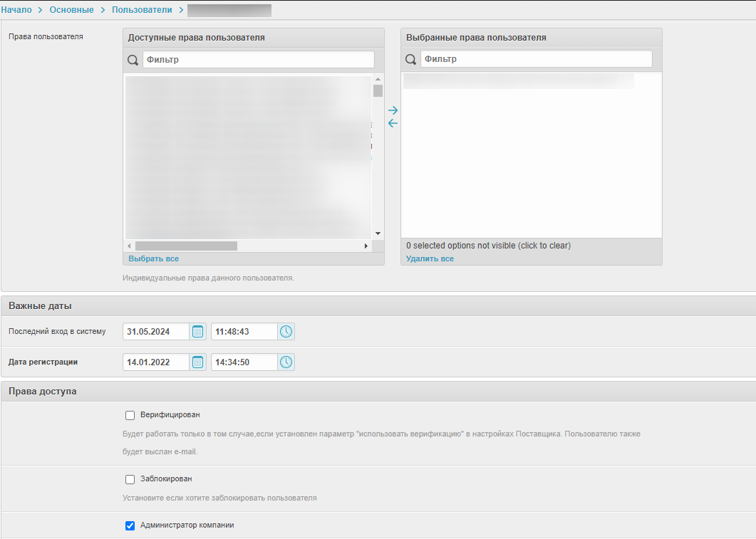Click search icon in available rights filter

(x=133, y=60)
